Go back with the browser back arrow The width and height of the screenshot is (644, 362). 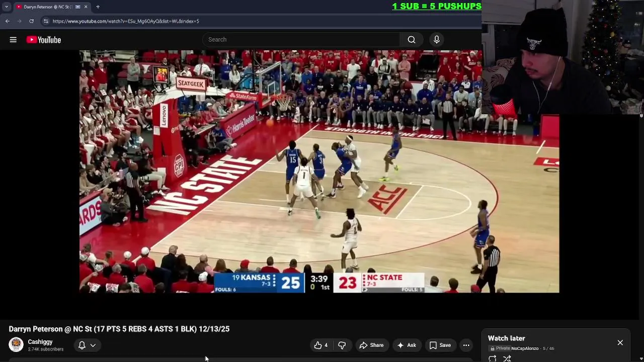click(7, 21)
